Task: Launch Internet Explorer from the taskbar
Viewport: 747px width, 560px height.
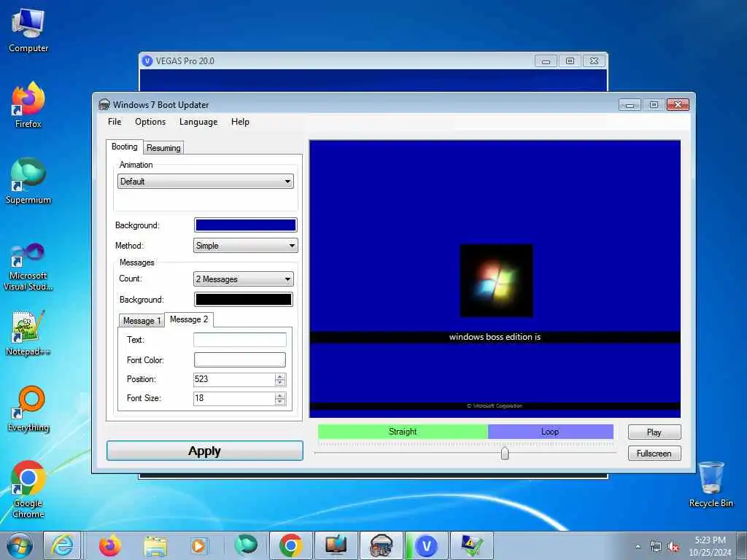Action: [x=63, y=545]
